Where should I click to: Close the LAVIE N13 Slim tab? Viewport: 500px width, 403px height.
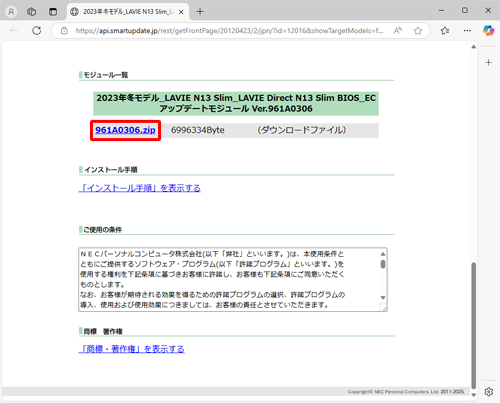[181, 12]
